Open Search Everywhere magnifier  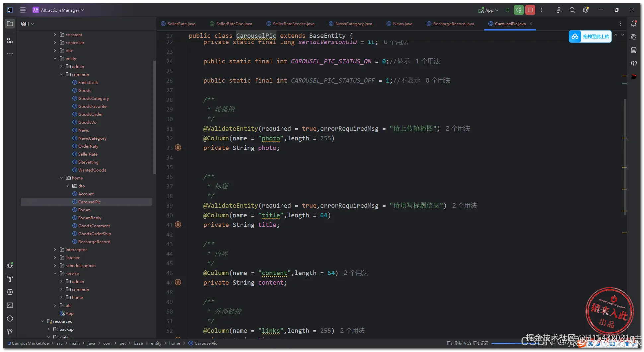click(572, 10)
